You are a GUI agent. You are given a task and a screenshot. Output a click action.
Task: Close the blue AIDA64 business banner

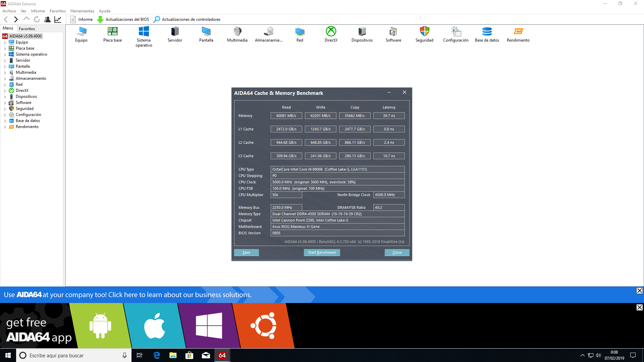(639, 291)
